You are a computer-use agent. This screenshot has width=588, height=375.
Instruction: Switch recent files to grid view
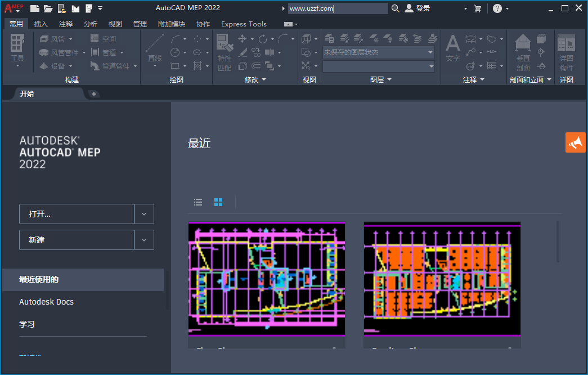218,202
